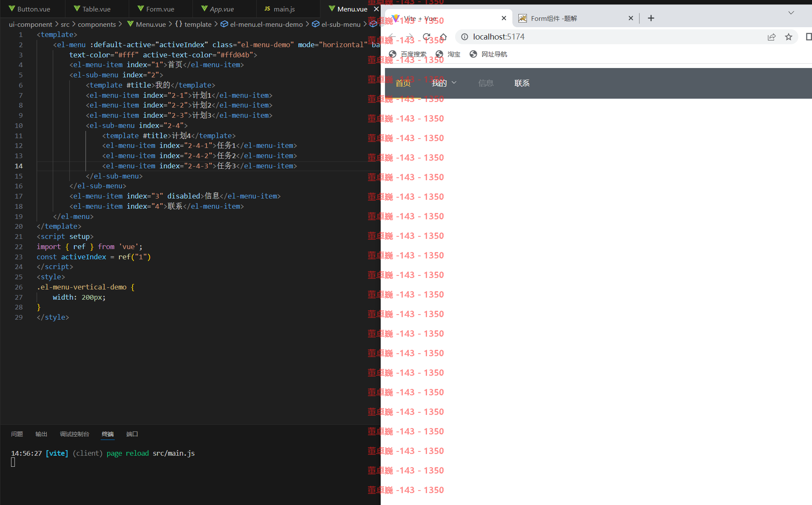Open the 淘宝 bookmark
Image resolution: width=812 pixels, height=505 pixels.
tap(448, 54)
